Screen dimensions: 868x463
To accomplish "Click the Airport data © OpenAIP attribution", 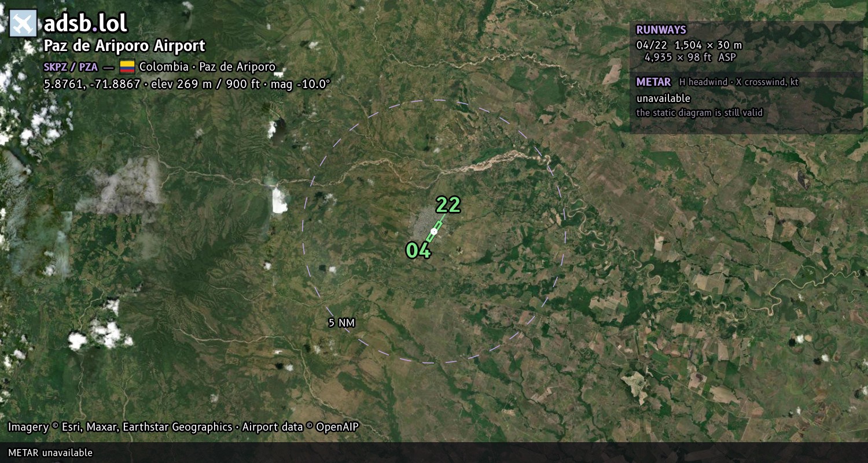I will coord(300,427).
